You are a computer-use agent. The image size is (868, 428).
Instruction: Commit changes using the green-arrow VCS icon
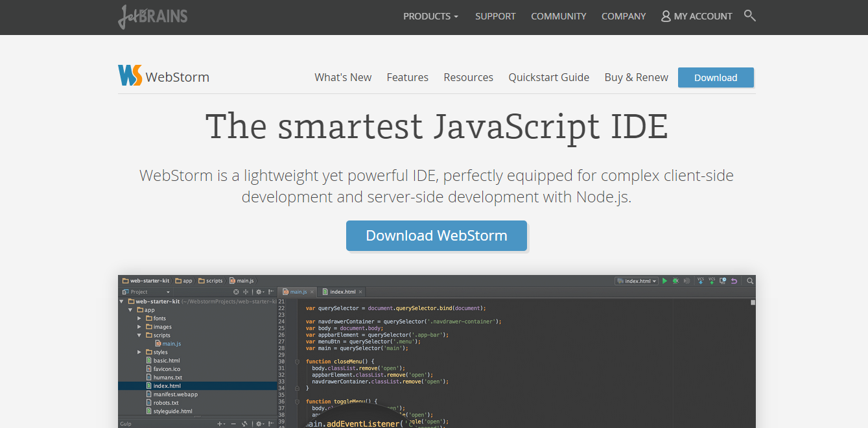pyautogui.click(x=712, y=281)
